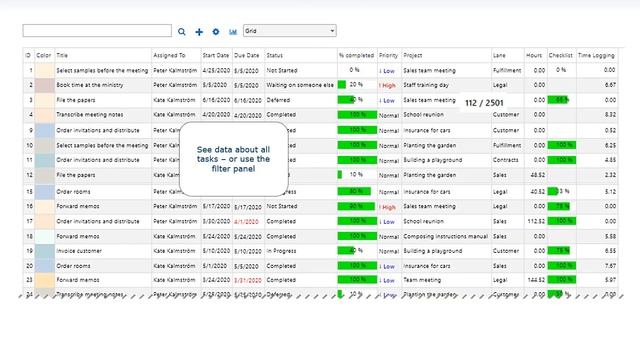
Task: Select 'Invoice customer' task title
Action: (x=79, y=251)
